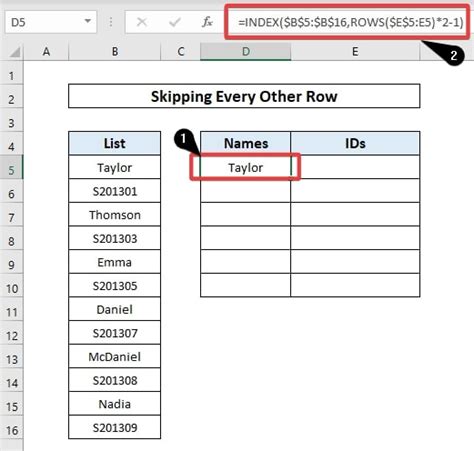Screen dimensions: 474x451
Task: Select the column D header
Action: point(246,52)
